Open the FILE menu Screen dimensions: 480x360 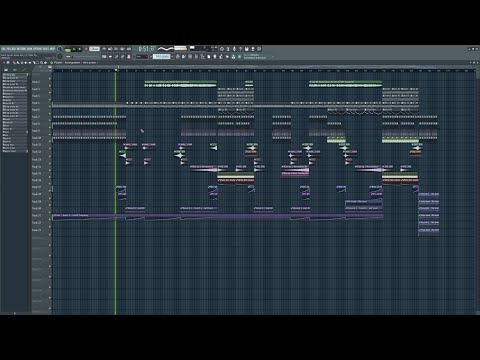click(3, 49)
